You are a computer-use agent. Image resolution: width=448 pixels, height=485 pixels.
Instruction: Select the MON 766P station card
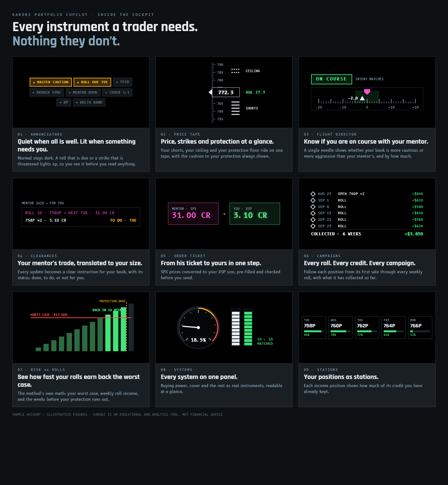[420, 328]
